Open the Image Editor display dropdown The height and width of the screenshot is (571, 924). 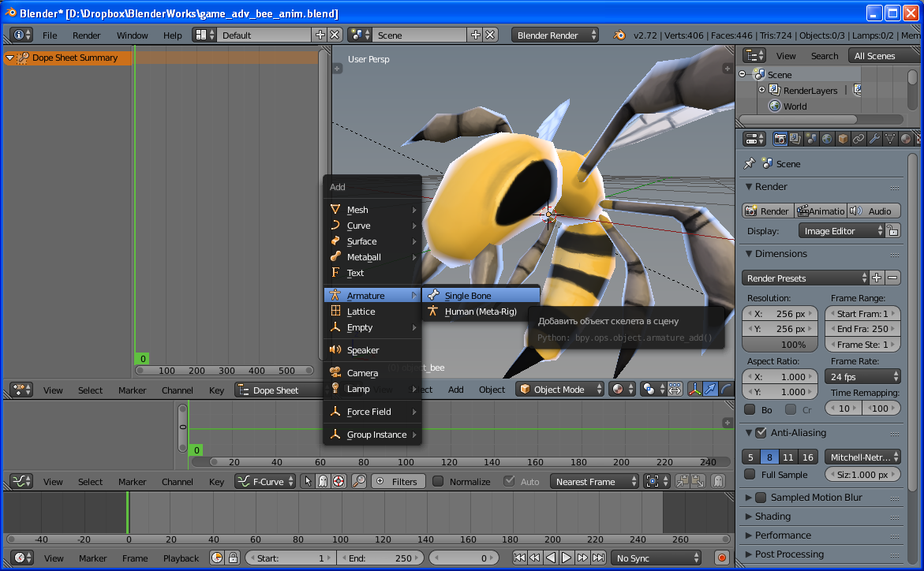[841, 231]
